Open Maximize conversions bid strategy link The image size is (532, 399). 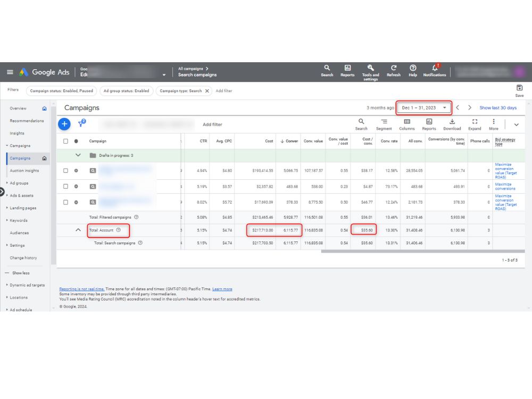[505, 186]
